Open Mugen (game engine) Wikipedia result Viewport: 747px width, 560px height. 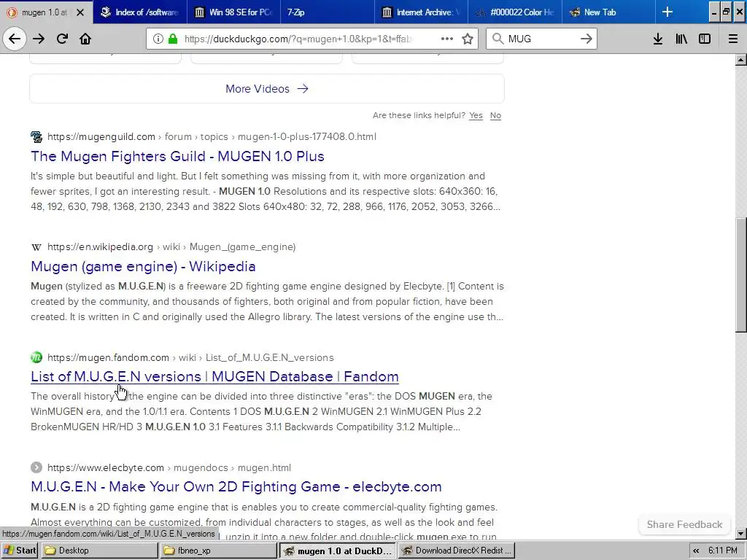click(143, 266)
